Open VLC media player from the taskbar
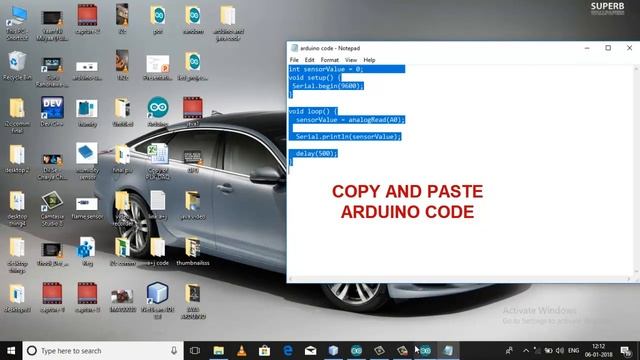This screenshot has width=640, height=360. pyautogui.click(x=242, y=351)
